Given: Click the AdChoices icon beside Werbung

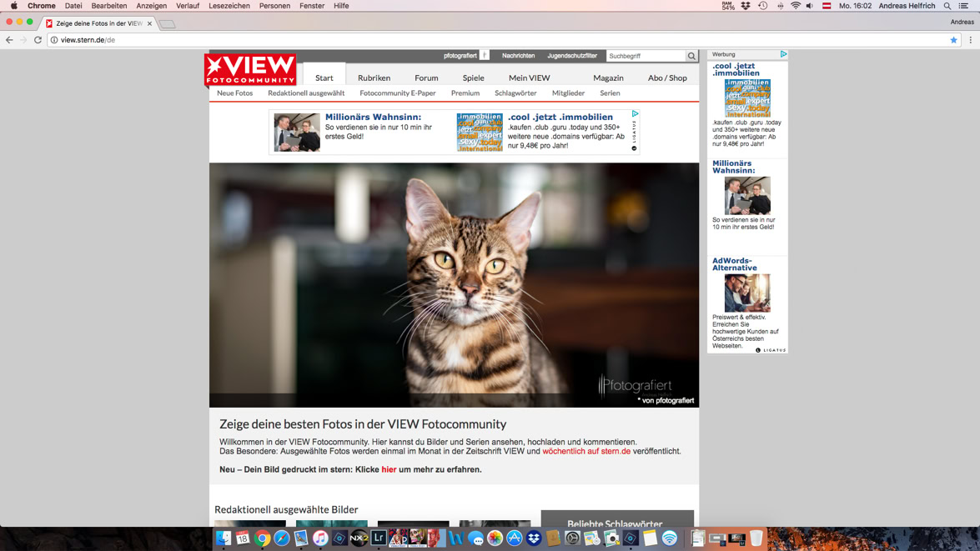Looking at the screenshot, I should [x=783, y=54].
